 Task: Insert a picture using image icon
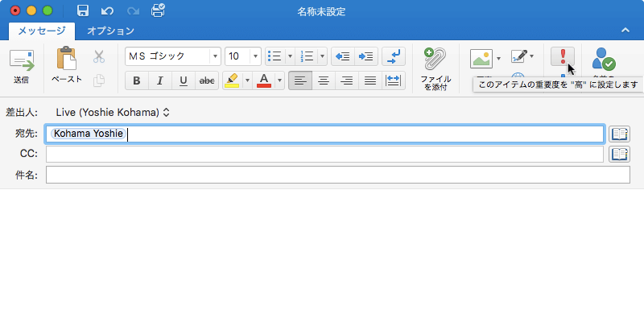tap(481, 58)
